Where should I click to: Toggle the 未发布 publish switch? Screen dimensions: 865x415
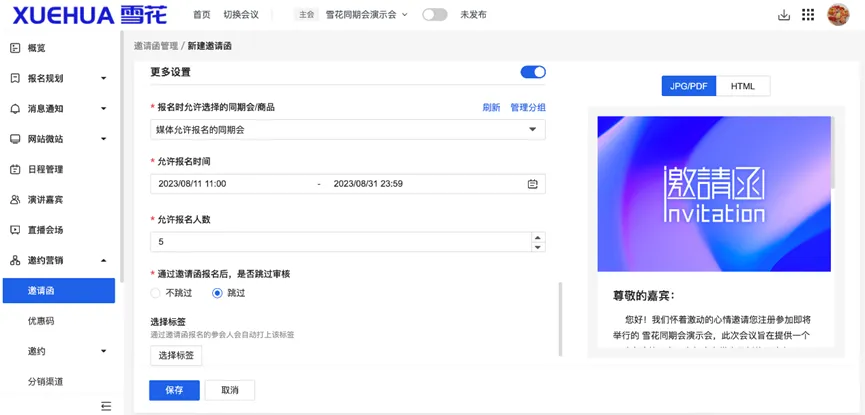pyautogui.click(x=434, y=15)
